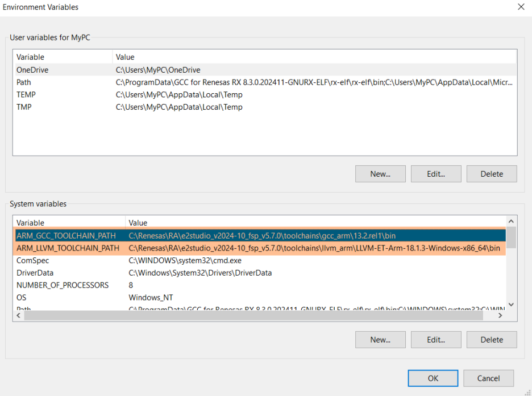Sort user variables by Value column header
Image resolution: width=532 pixels, height=396 pixels.
[125, 57]
